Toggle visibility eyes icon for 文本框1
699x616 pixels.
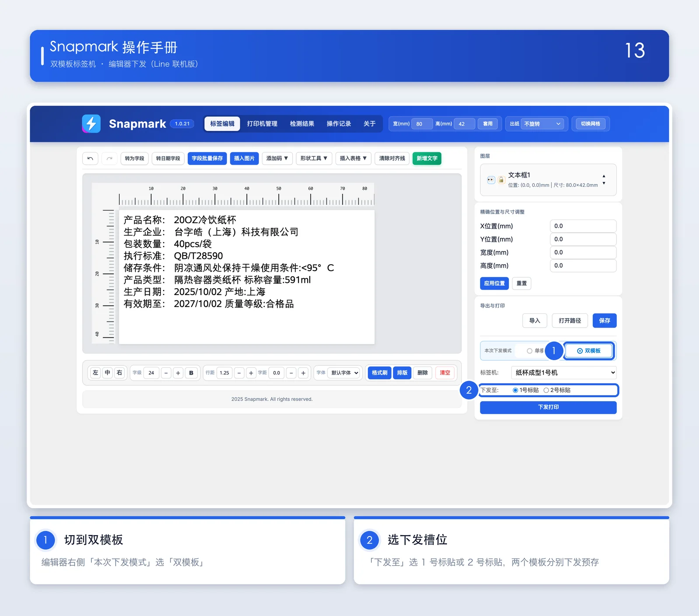point(491,180)
